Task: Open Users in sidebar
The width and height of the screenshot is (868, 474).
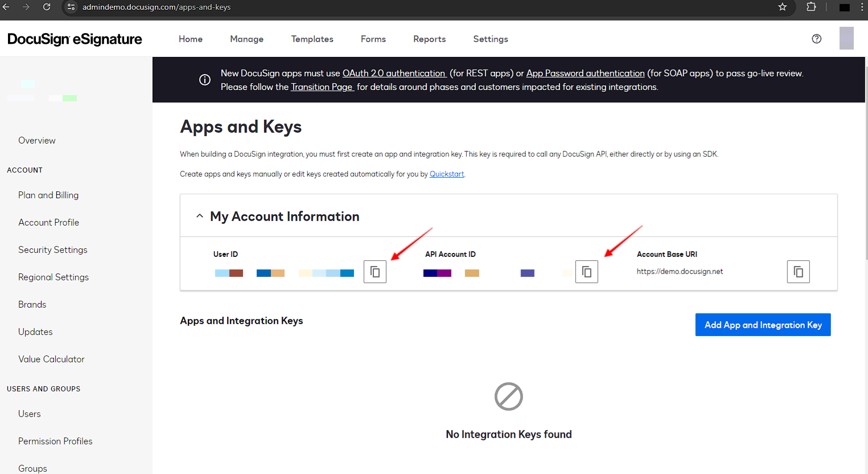Action: (x=30, y=414)
